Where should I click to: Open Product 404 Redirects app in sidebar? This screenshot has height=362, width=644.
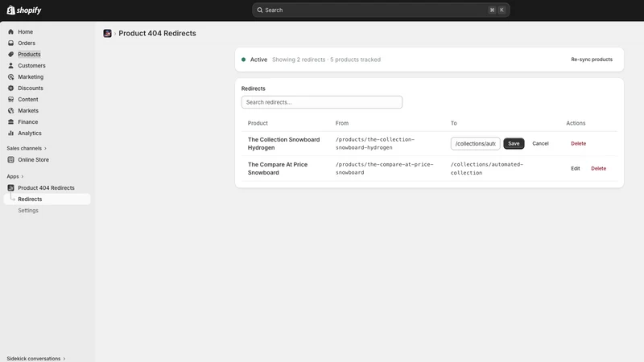click(47, 187)
